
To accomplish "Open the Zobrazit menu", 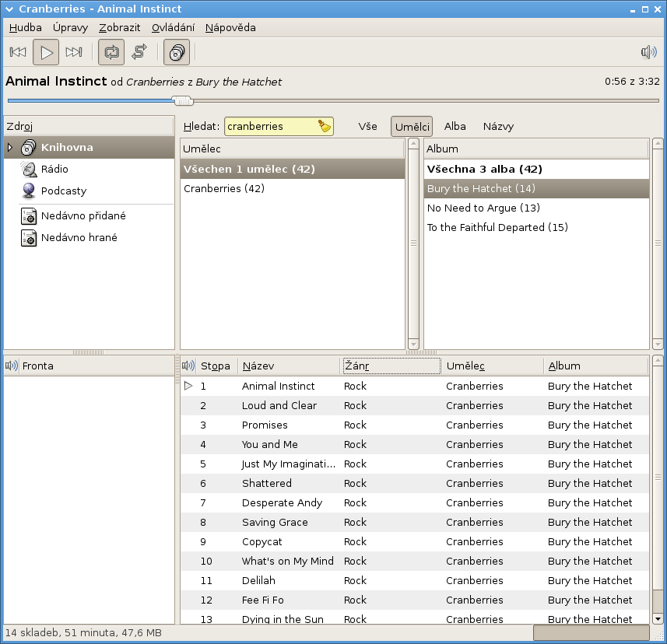I will tap(120, 28).
